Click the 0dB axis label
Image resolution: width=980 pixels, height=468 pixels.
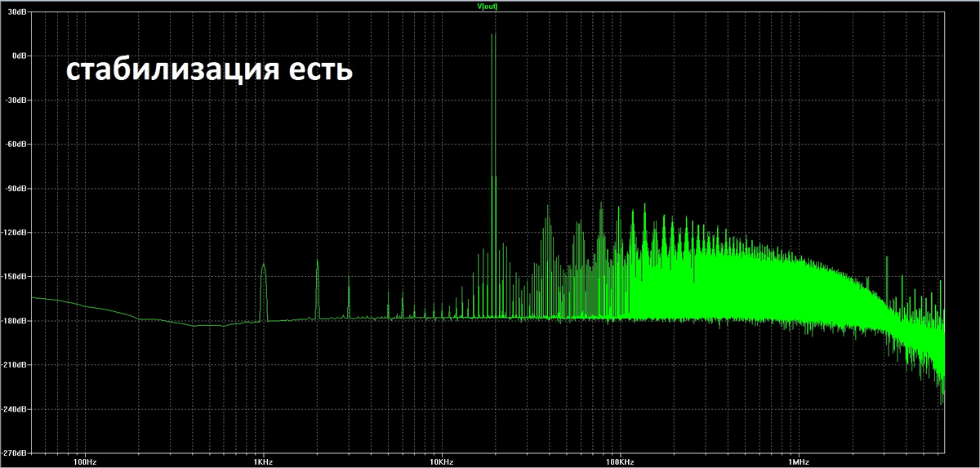pyautogui.click(x=20, y=56)
